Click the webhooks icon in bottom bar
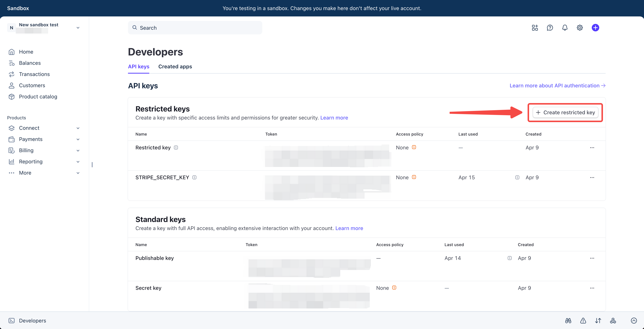Image resolution: width=644 pixels, height=329 pixels. [613, 320]
